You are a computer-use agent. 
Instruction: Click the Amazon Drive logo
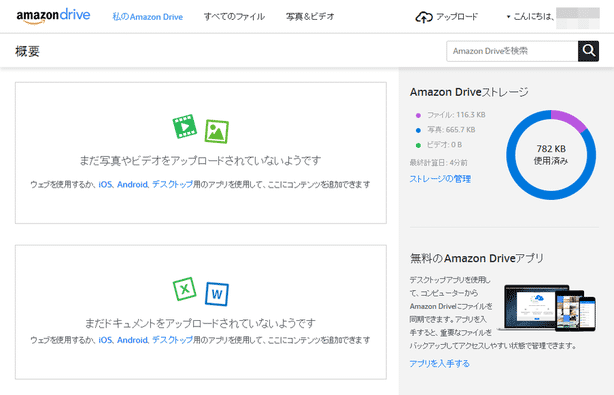(53, 16)
